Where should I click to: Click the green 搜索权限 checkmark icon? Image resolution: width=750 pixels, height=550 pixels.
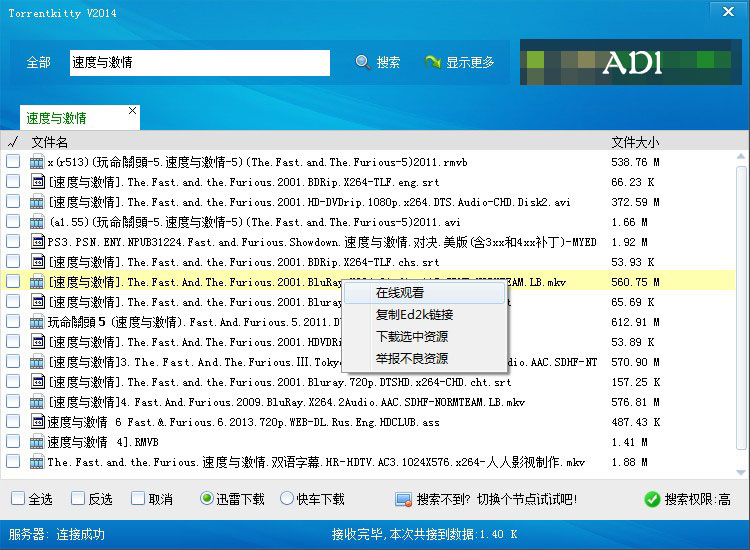click(652, 499)
